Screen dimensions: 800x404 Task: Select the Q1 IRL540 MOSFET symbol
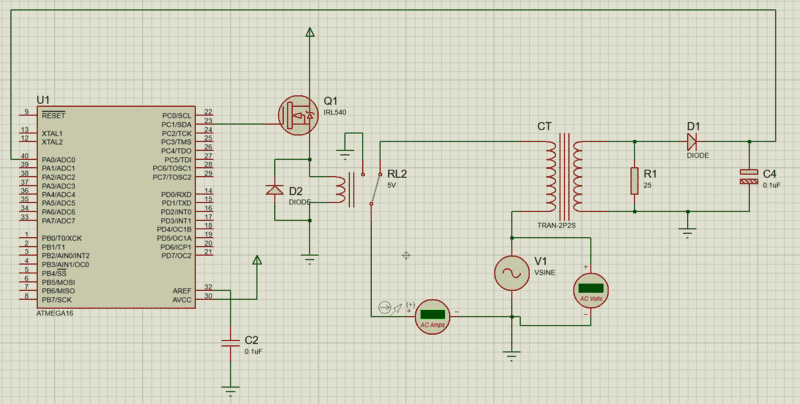302,117
